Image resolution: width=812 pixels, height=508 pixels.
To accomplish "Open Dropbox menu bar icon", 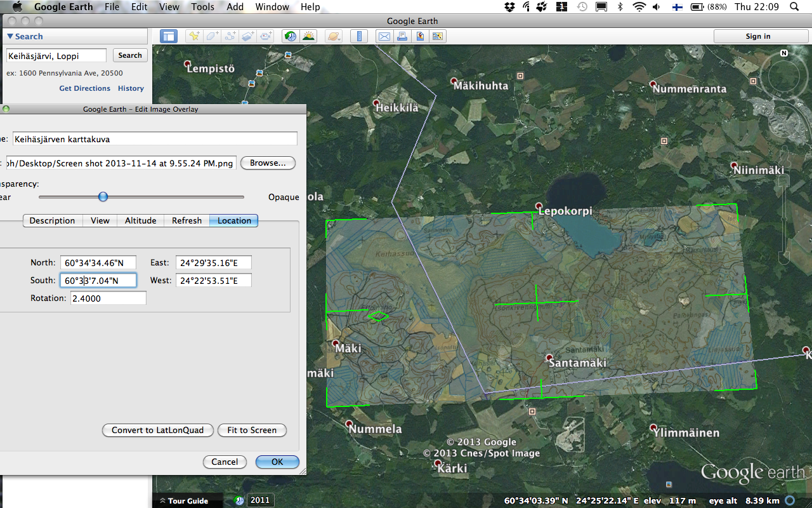I will [509, 7].
